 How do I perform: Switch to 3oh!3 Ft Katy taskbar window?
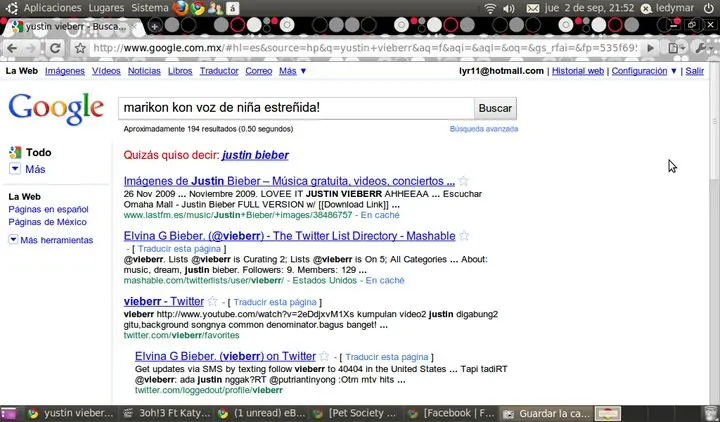pyautogui.click(x=167, y=413)
